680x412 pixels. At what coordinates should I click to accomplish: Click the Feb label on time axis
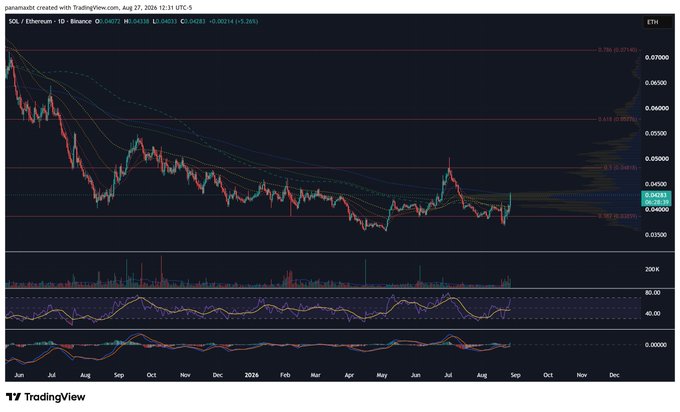point(285,375)
